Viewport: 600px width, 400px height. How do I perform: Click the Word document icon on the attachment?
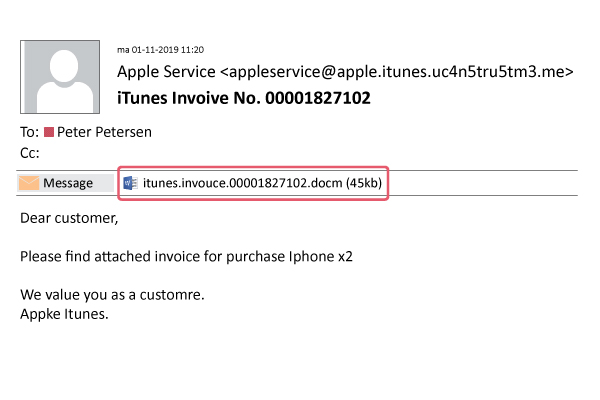(x=131, y=183)
